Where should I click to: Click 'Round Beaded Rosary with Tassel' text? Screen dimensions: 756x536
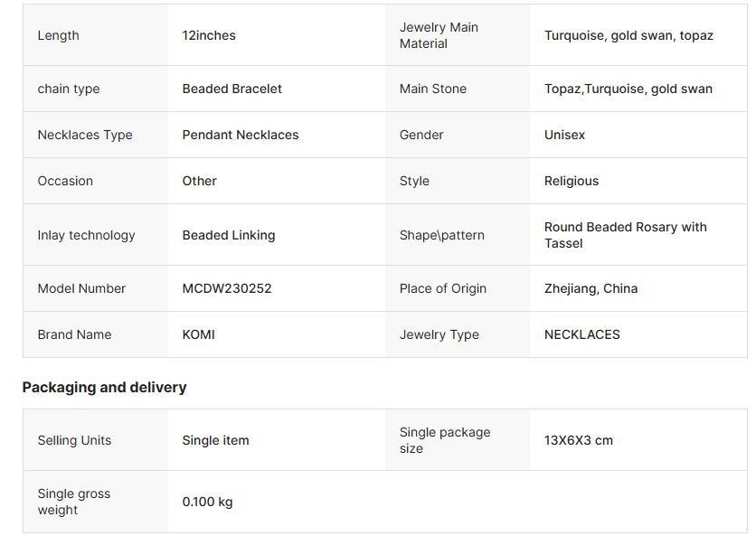click(625, 235)
